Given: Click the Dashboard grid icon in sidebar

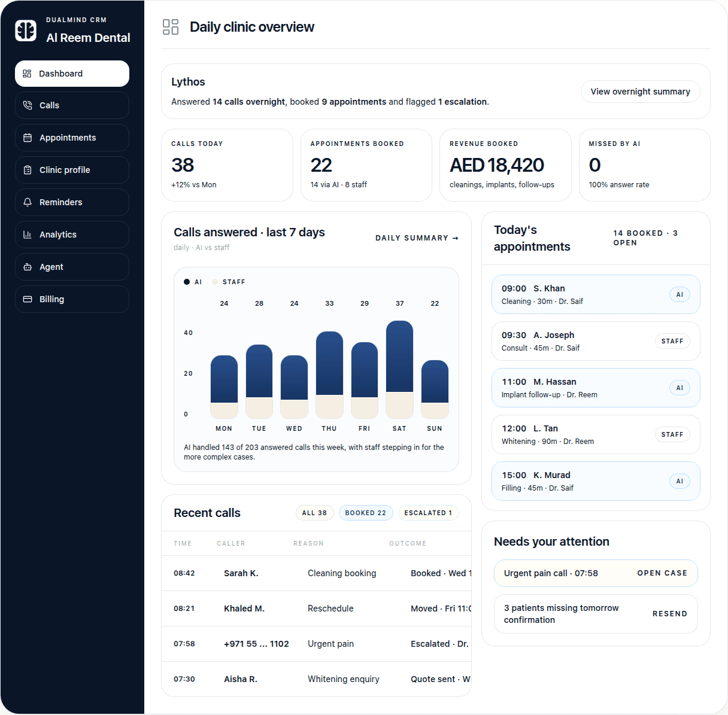Looking at the screenshot, I should (27, 74).
